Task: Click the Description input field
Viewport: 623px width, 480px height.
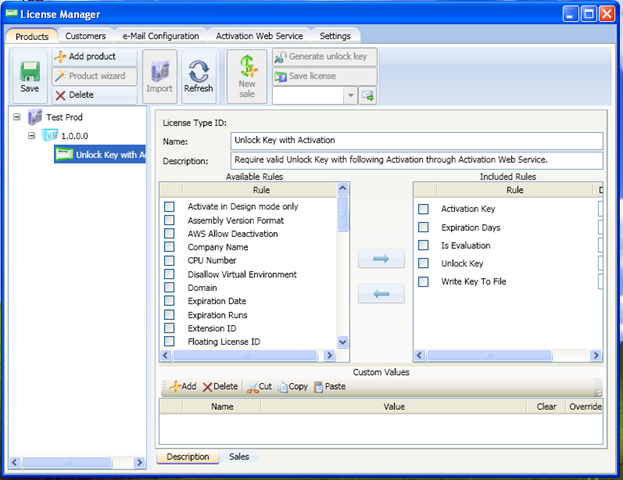Action: coord(416,160)
